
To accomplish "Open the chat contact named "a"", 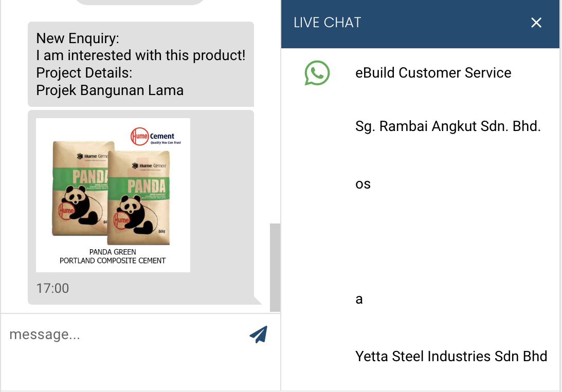I will pyautogui.click(x=359, y=299).
